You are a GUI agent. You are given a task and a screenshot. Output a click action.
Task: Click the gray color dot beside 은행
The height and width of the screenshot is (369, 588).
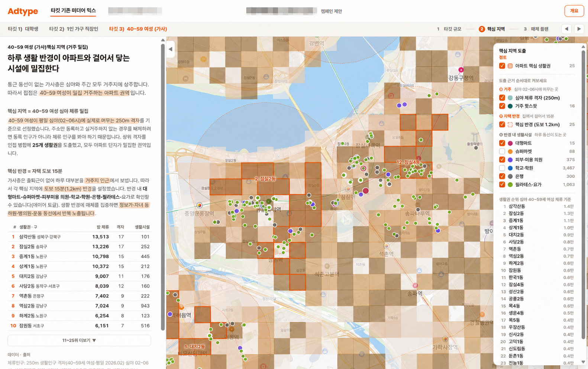coord(510,176)
